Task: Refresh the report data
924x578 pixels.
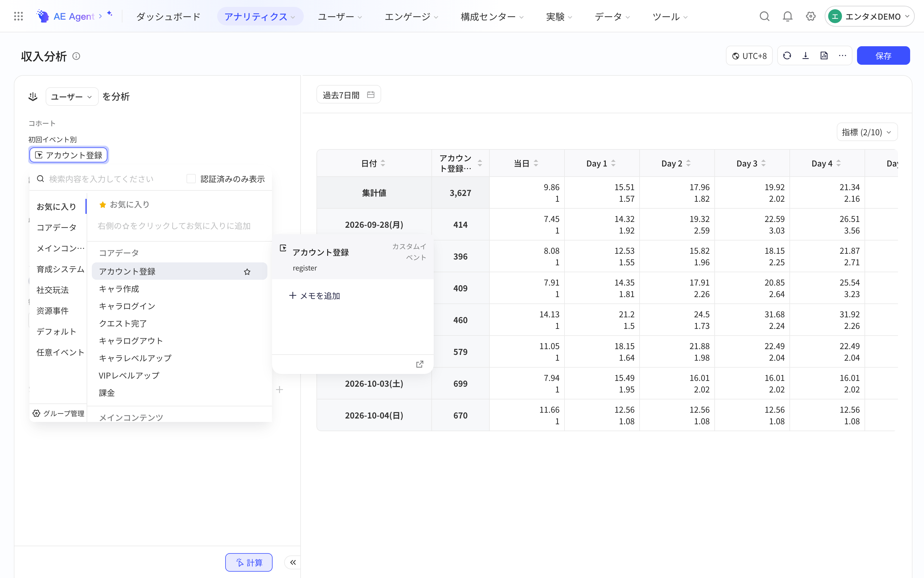Action: point(787,56)
